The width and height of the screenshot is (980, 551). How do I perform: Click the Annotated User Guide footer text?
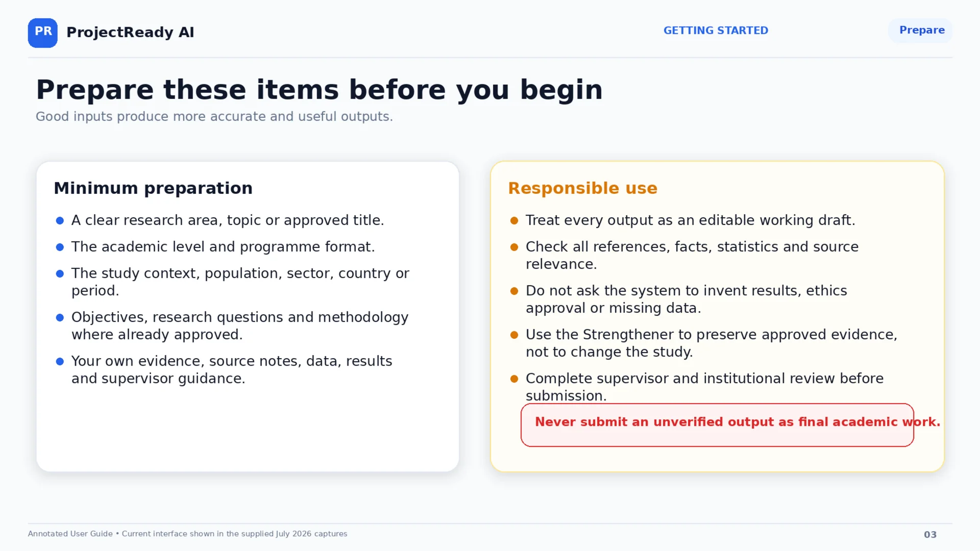tap(187, 534)
